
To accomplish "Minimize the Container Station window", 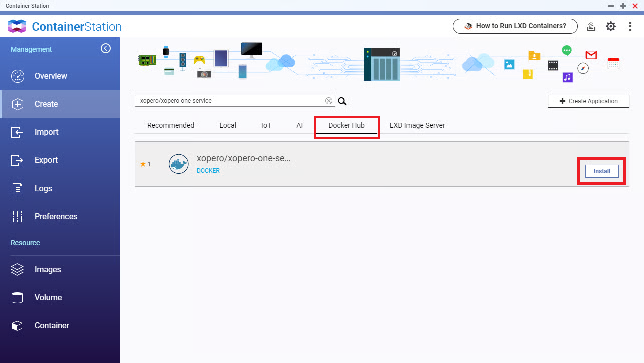I will coord(611,6).
